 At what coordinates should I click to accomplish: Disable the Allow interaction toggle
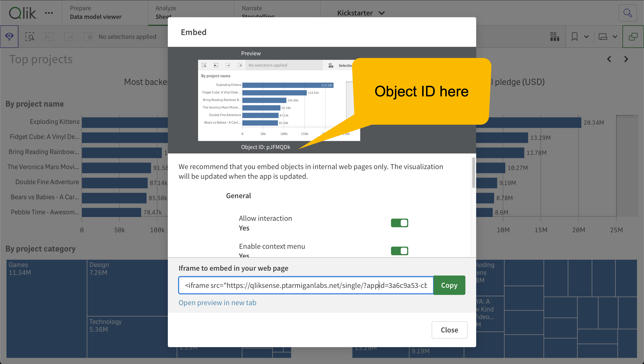pyautogui.click(x=400, y=223)
